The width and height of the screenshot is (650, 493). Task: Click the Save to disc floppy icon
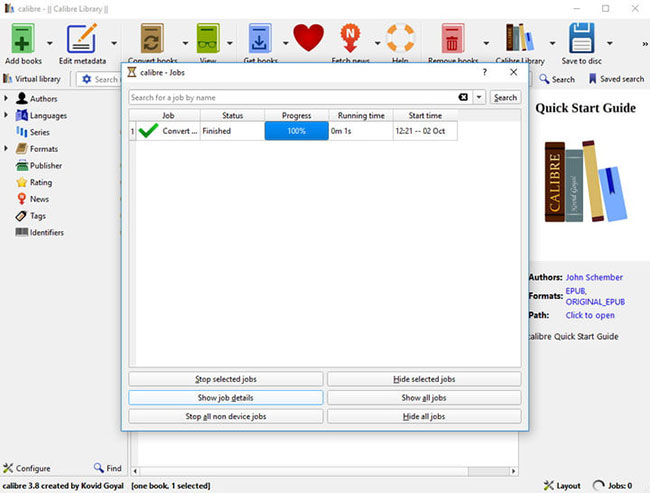pyautogui.click(x=581, y=38)
